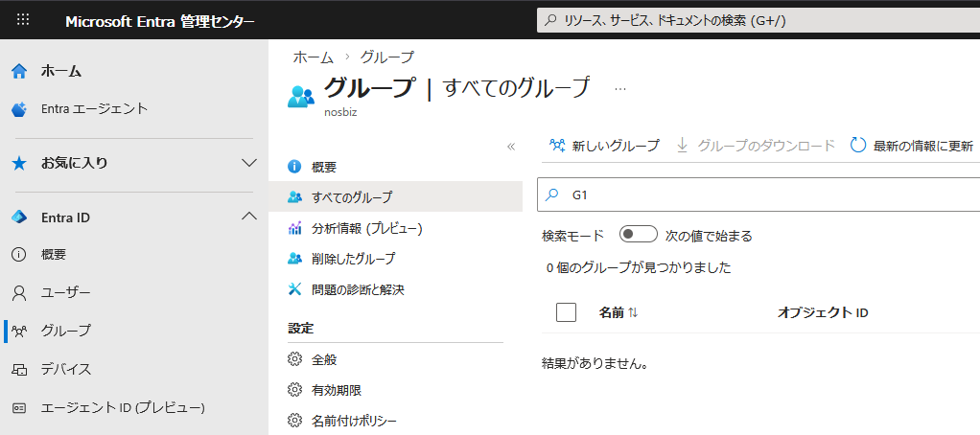Toggle the 検索モード switch
Viewport: 980px width, 435px height.
pos(638,235)
